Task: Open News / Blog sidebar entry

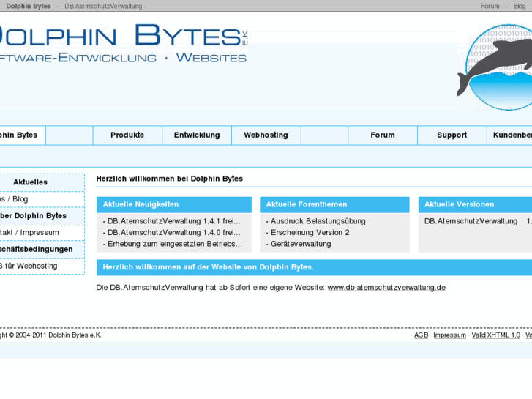Action: (42, 199)
